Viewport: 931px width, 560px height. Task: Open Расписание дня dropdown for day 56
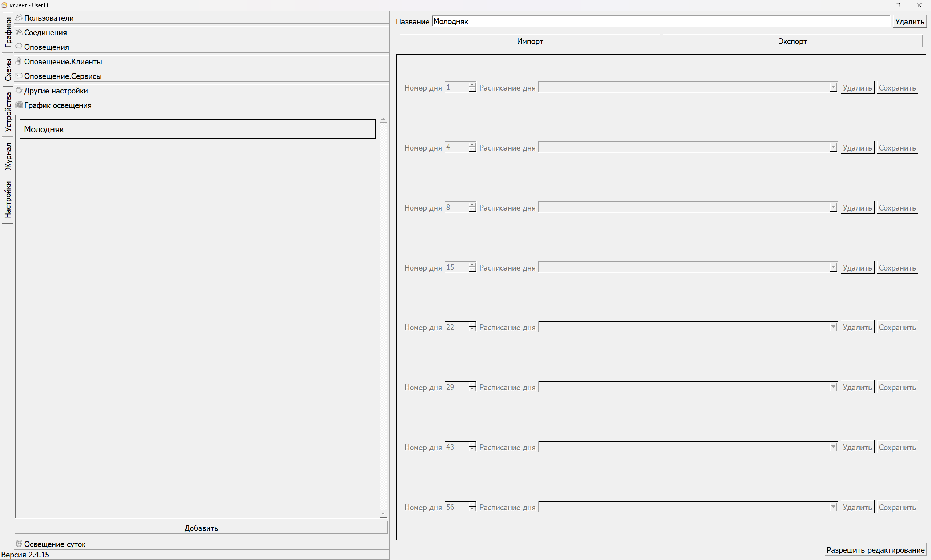point(688,507)
